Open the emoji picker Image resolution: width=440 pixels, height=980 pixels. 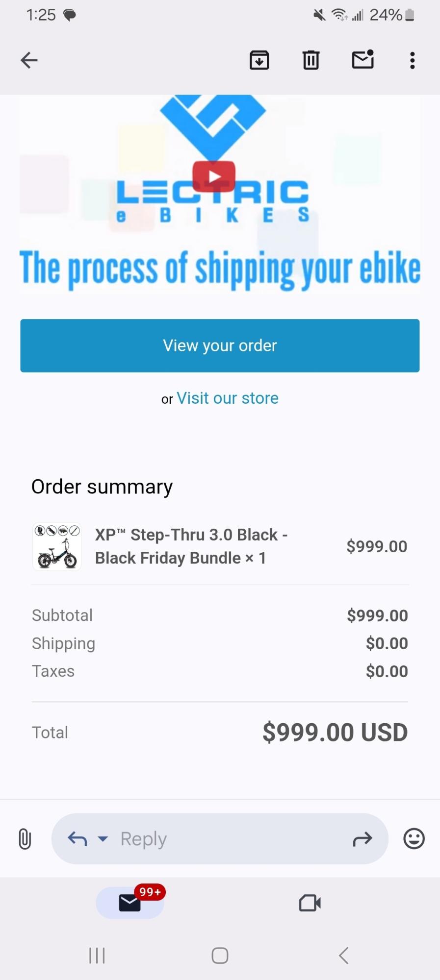coord(414,838)
